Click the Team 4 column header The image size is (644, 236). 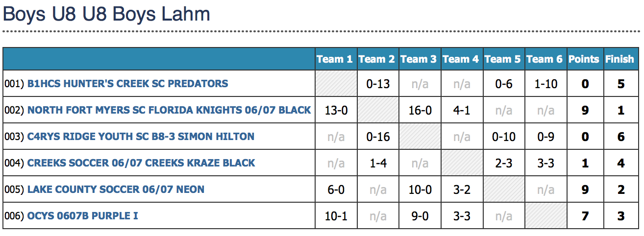tap(462, 59)
